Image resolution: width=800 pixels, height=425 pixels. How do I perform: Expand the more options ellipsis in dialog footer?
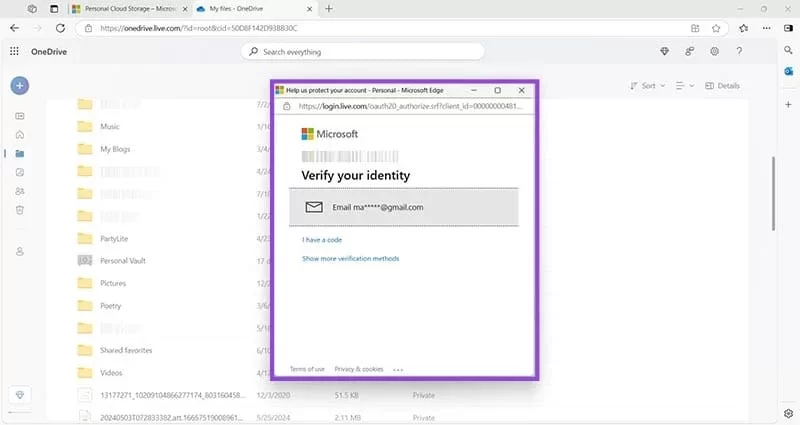point(398,369)
